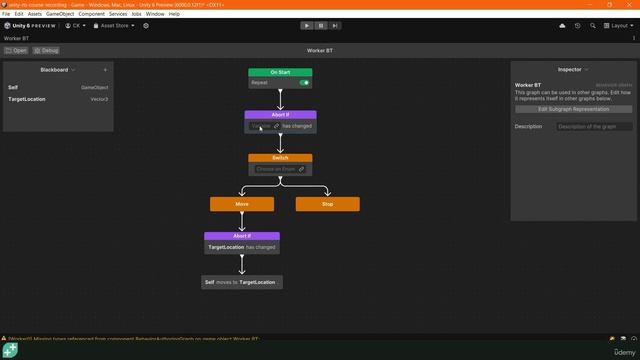Select Abort If TargetLocation node header

pos(242,236)
